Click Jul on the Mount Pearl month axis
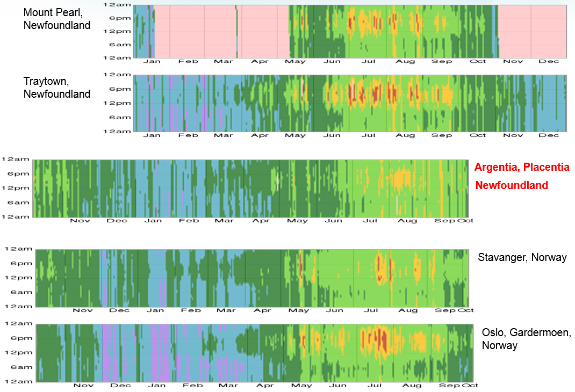 click(x=368, y=61)
